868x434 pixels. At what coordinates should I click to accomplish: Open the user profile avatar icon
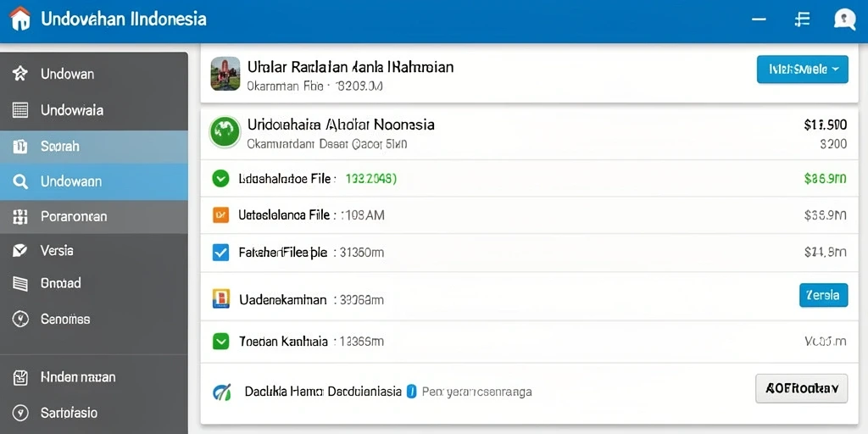click(x=844, y=19)
